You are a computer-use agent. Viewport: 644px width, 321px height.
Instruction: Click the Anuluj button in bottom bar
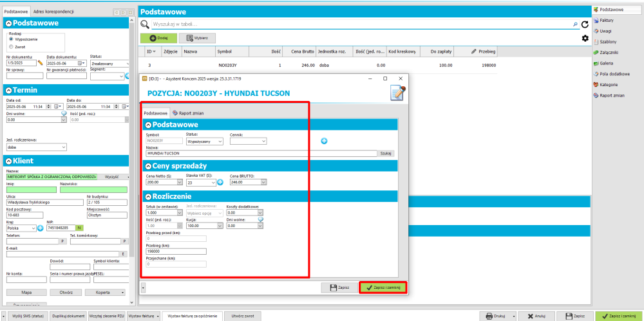tap(537, 316)
